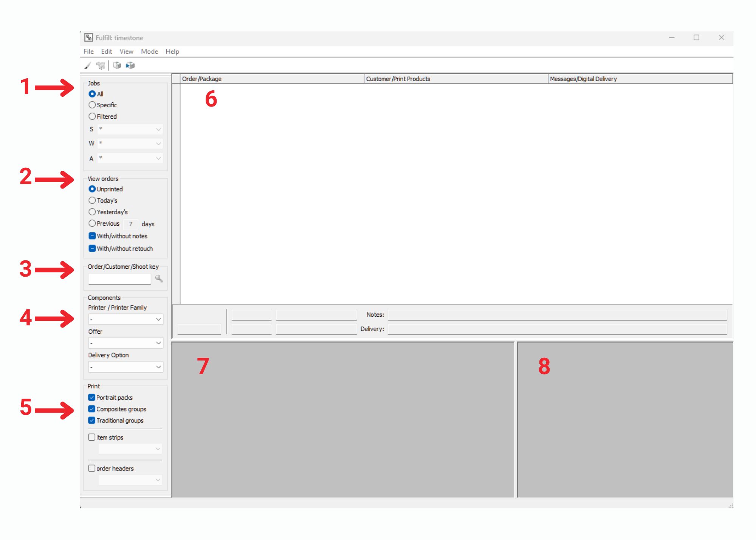Toggle With/without notes checkbox
Screen dimensions: 756x540
pos(92,236)
